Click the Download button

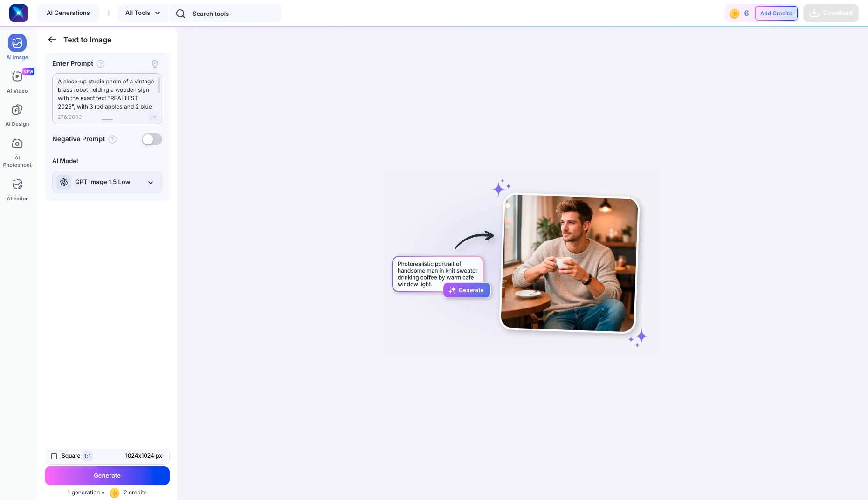click(x=831, y=13)
